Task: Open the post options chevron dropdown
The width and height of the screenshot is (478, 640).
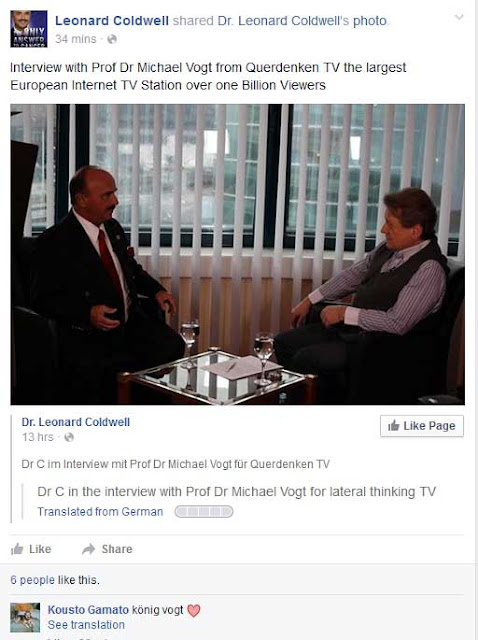Action: tap(459, 17)
